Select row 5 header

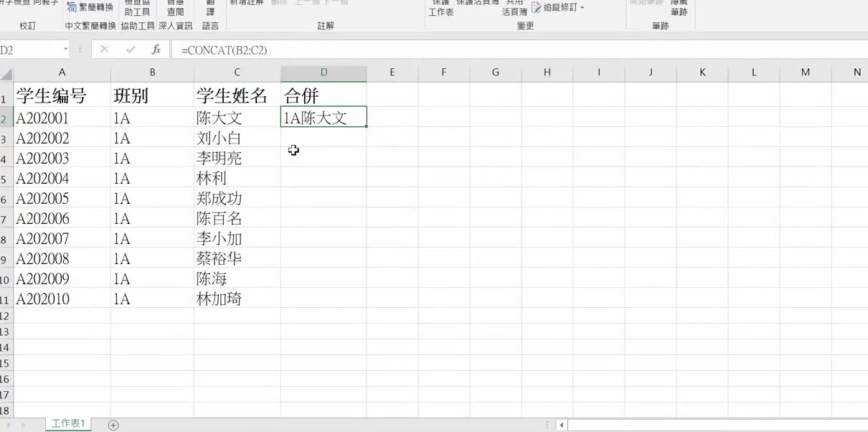(5, 179)
